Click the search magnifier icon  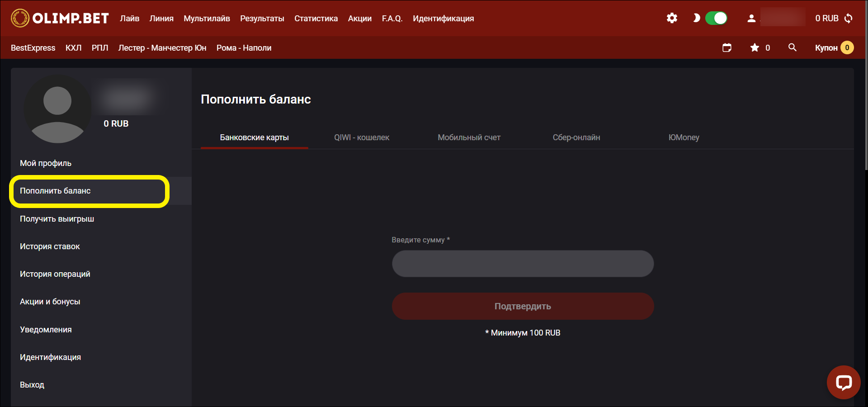(792, 47)
